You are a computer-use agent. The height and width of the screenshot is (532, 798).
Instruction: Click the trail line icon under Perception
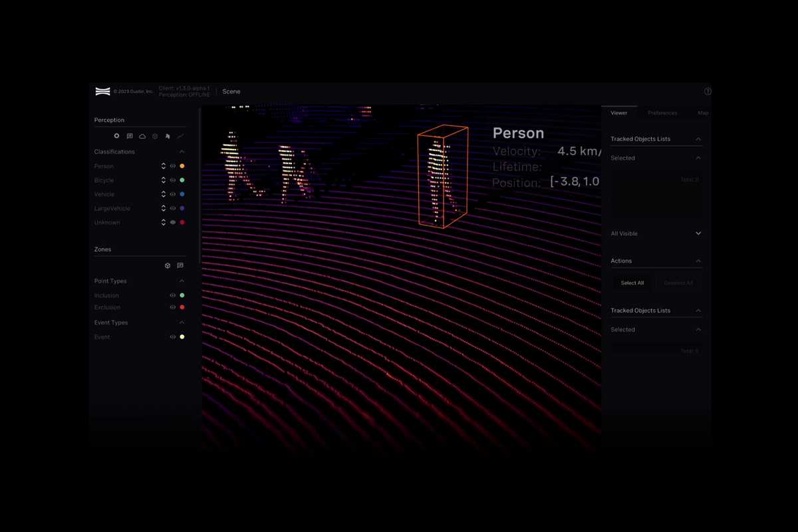[180, 136]
